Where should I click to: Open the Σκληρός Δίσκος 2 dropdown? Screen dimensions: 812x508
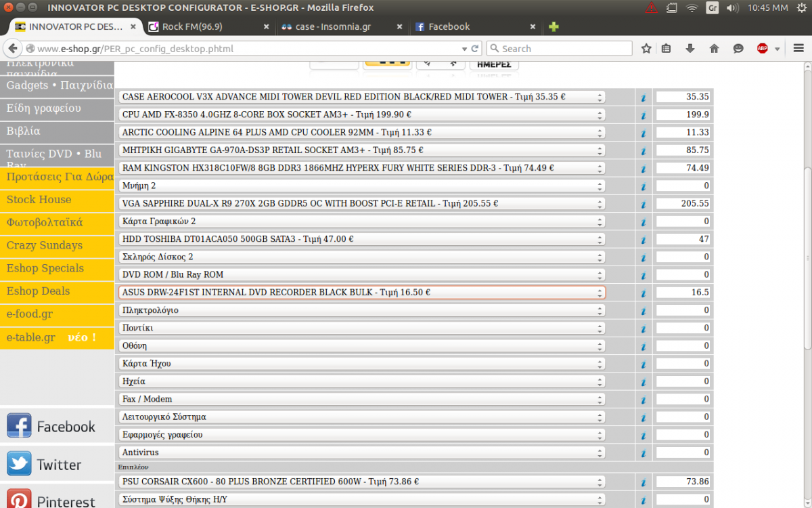pyautogui.click(x=362, y=257)
